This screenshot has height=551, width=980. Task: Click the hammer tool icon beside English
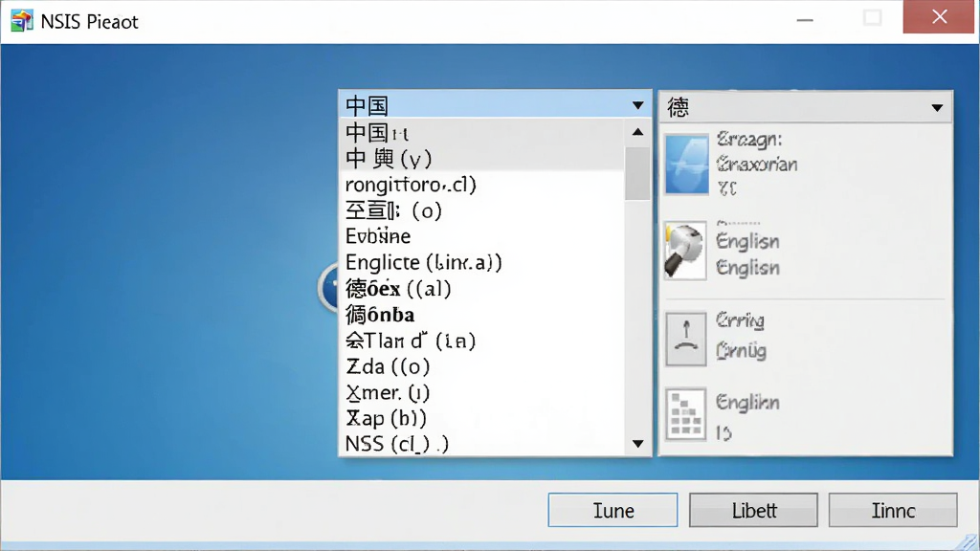tap(685, 251)
